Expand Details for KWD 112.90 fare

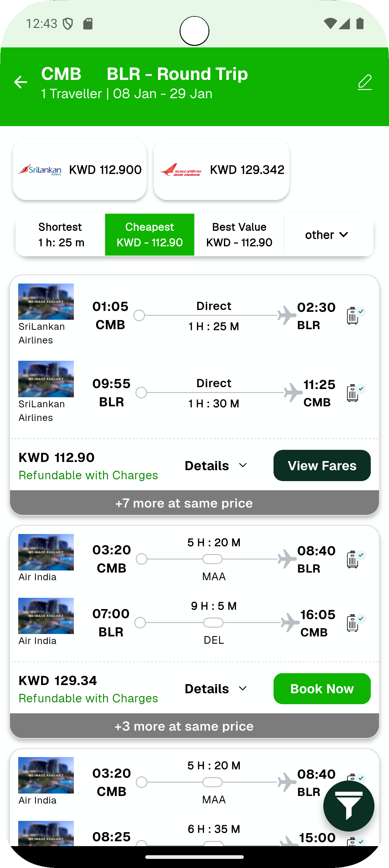216,466
